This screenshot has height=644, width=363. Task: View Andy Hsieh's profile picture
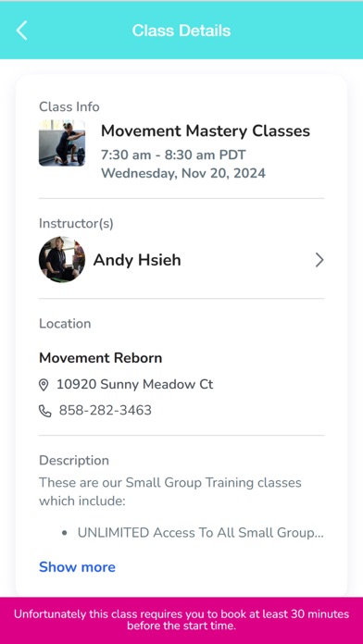coord(62,259)
